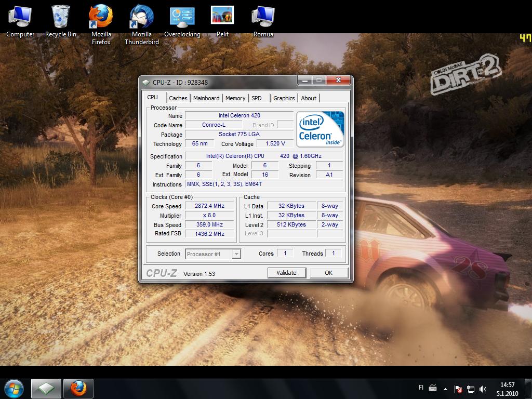Click the Package value 'Socket 775 LGA'

click(x=239, y=134)
